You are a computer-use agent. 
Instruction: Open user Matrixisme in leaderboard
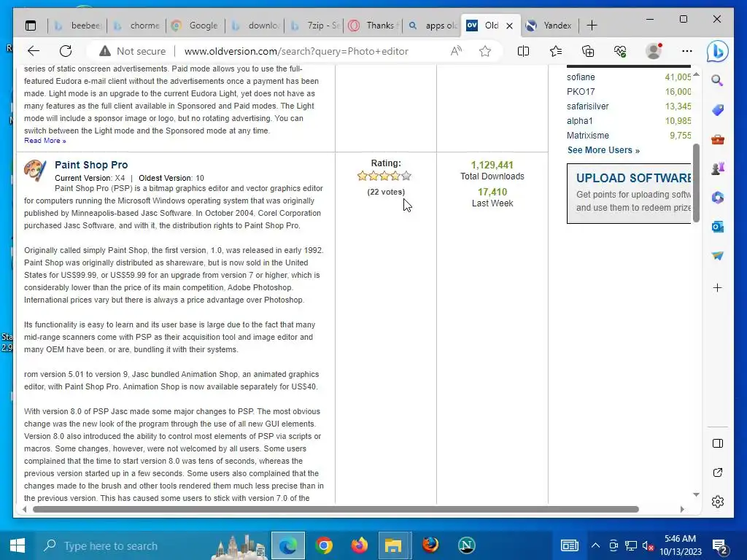click(588, 135)
